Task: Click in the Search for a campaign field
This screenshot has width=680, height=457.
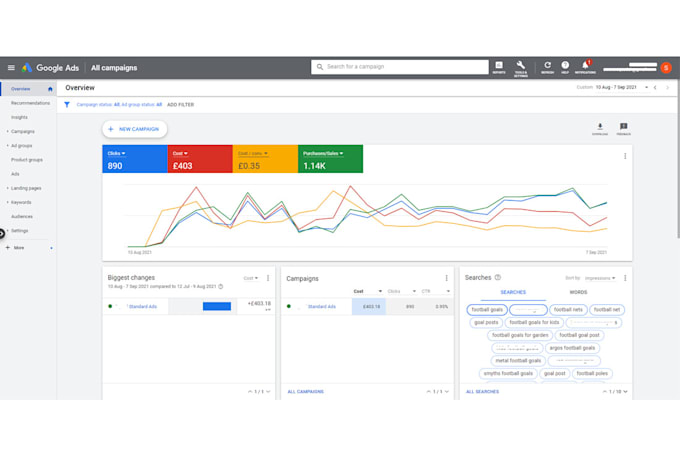Action: pyautogui.click(x=399, y=67)
